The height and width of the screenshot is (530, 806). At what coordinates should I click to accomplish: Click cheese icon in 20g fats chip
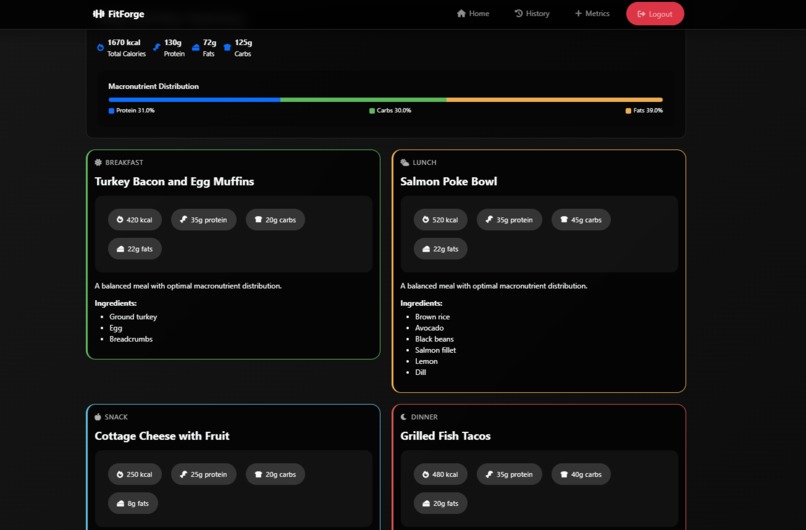point(426,503)
